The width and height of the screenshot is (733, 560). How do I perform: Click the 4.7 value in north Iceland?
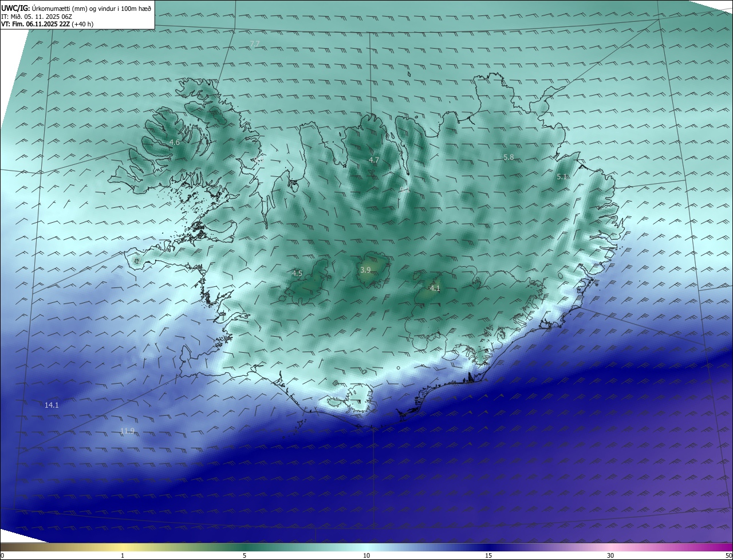[x=374, y=160]
